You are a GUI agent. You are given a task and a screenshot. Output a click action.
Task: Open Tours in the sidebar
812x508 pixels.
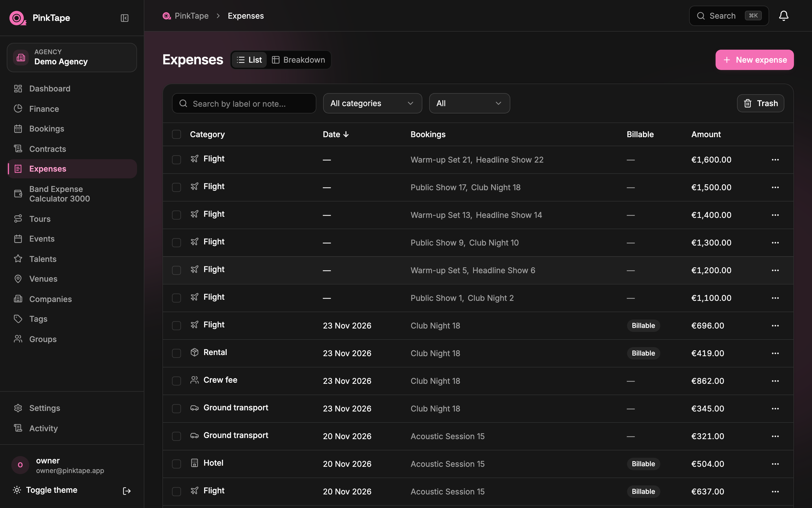pos(72,219)
